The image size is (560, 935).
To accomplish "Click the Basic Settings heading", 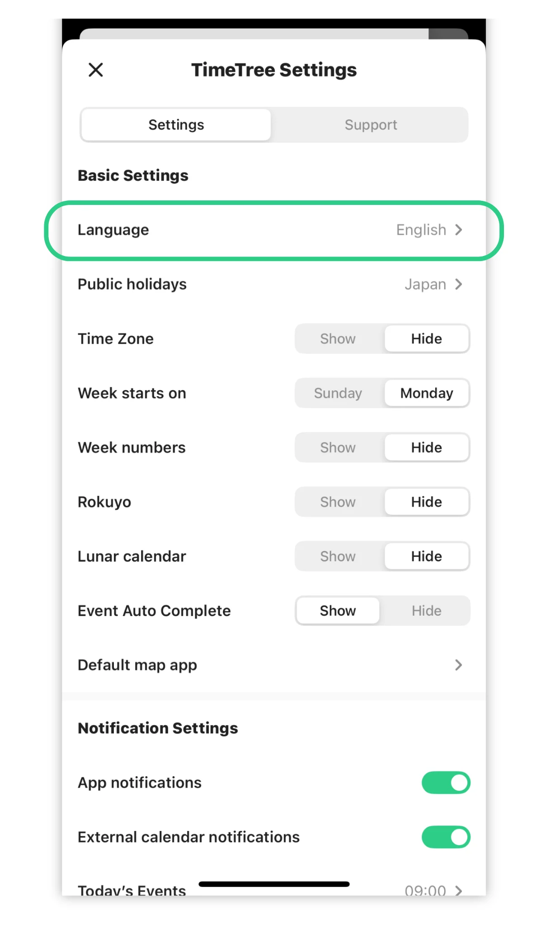I will [133, 176].
